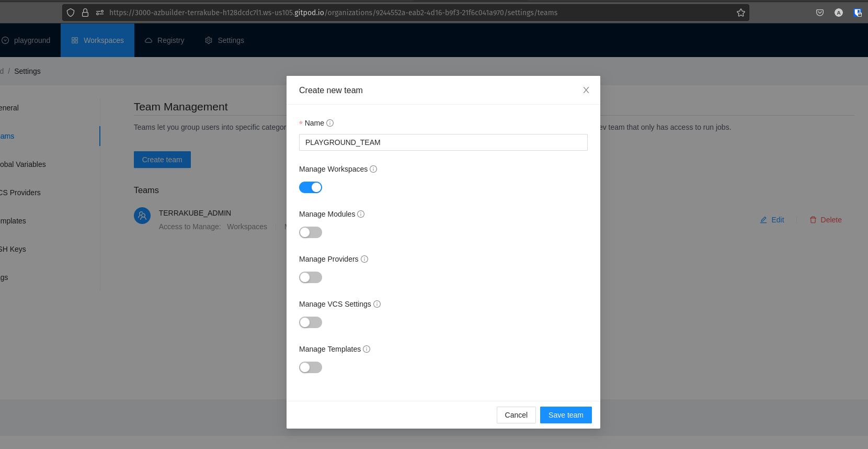Go to the Registry menu item
This screenshot has width=868, height=449.
pos(165,40)
